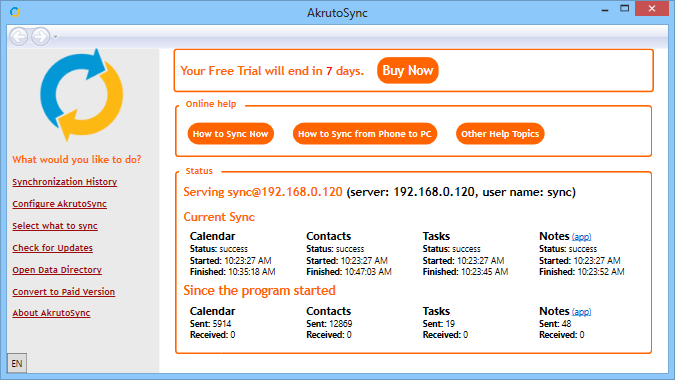The image size is (675, 380).
Task: Click Tasks Sent: 19 value
Action: tap(439, 324)
